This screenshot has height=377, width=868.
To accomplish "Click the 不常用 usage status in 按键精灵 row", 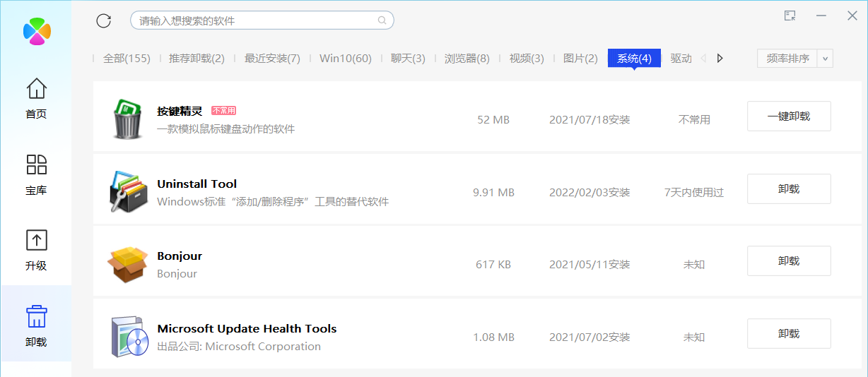I will [694, 120].
